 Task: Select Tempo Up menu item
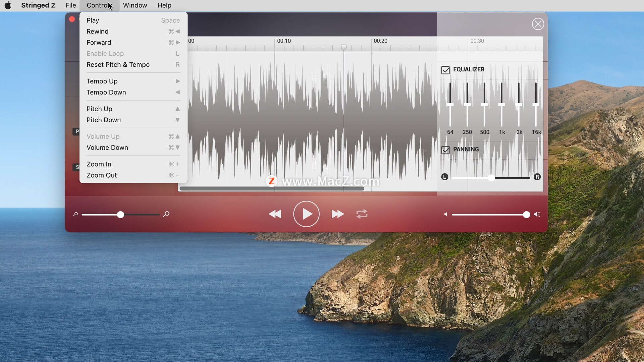133,81
